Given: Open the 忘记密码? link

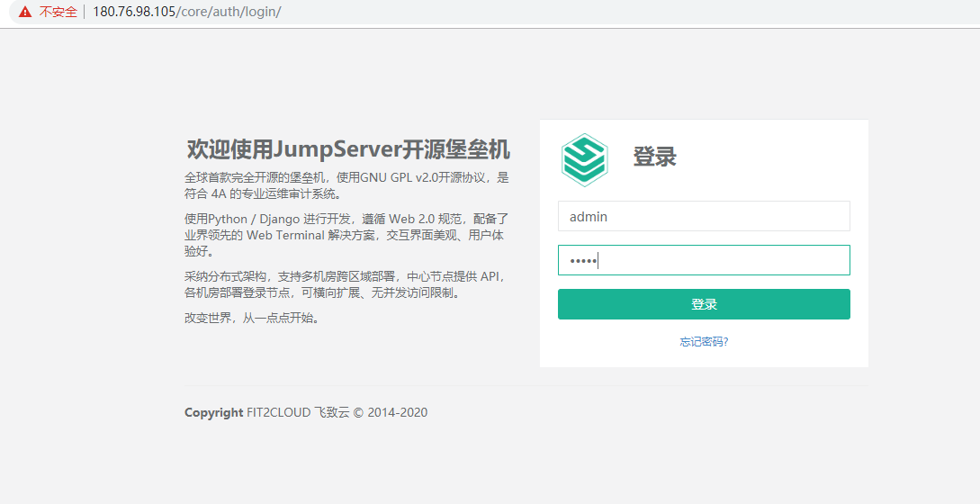Looking at the screenshot, I should (704, 341).
